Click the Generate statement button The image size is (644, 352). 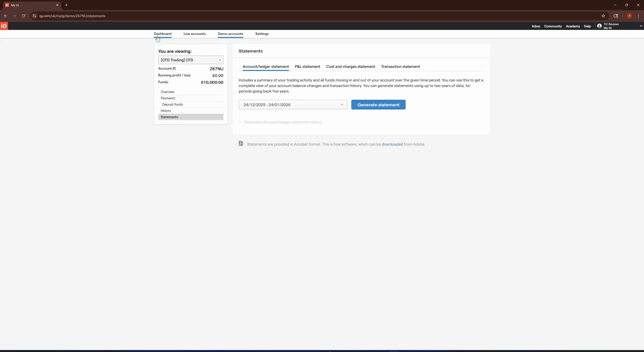pos(379,105)
